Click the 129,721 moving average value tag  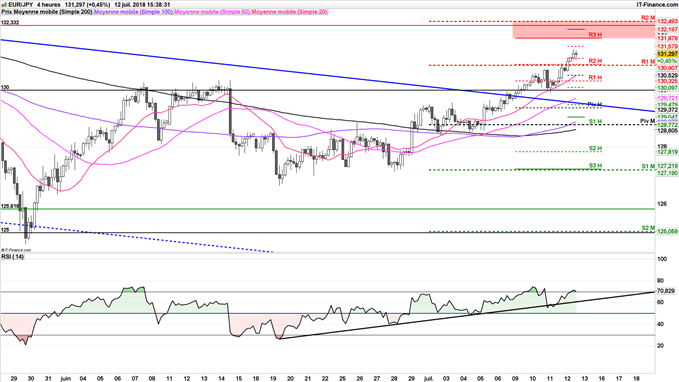coord(667,99)
